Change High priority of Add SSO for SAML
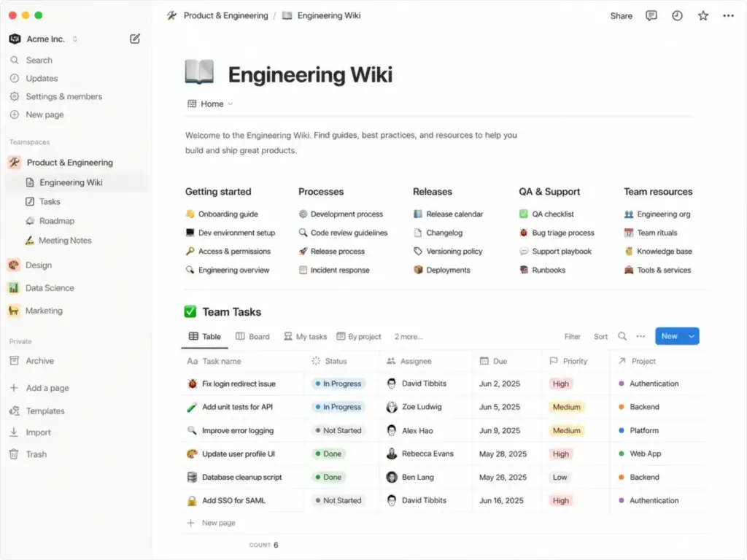747x560 pixels. pos(561,500)
